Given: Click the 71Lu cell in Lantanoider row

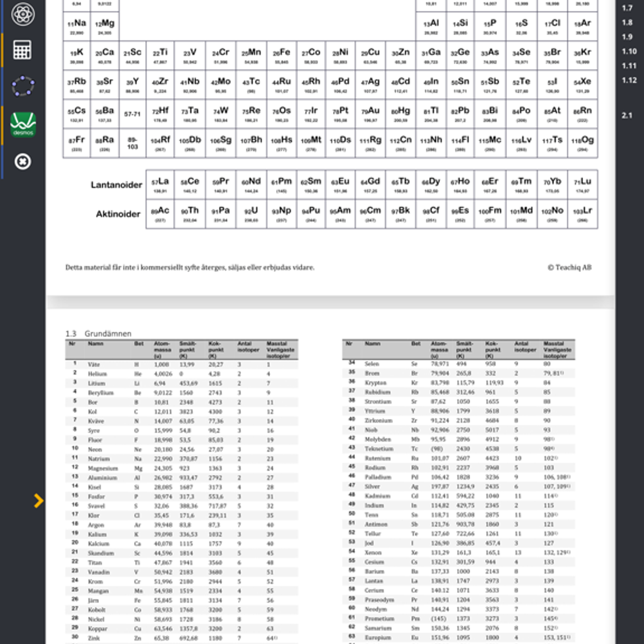Looking at the screenshot, I should 582,185.
